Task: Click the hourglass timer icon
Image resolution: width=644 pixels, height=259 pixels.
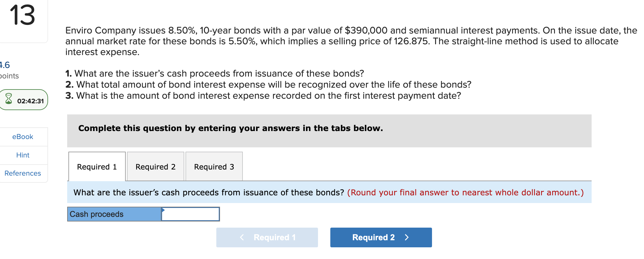Action: [x=9, y=99]
